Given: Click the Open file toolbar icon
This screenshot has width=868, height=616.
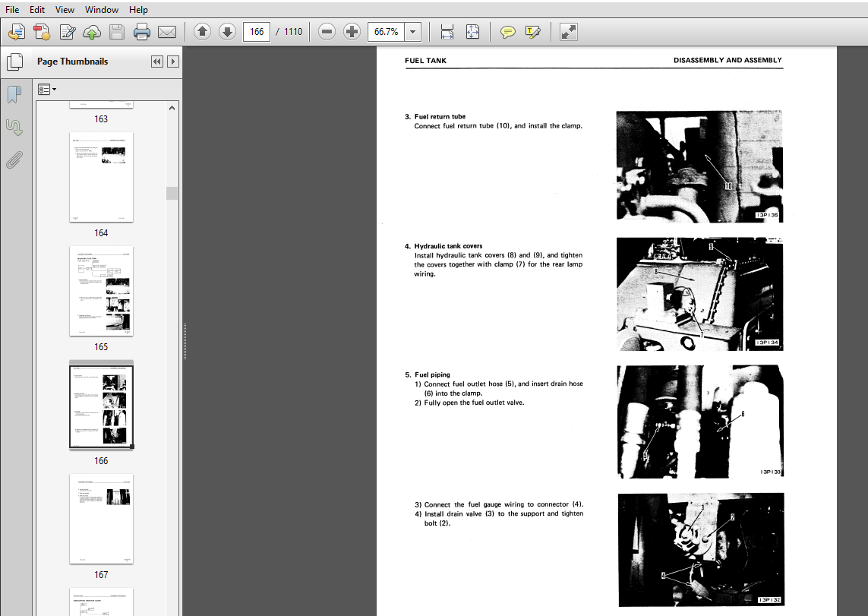Looking at the screenshot, I should click(17, 32).
